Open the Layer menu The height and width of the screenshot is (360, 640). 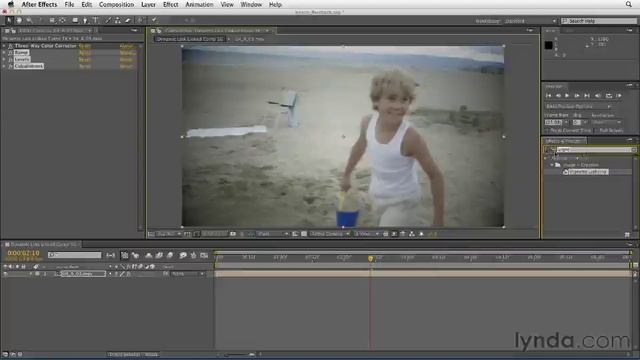coord(148,4)
